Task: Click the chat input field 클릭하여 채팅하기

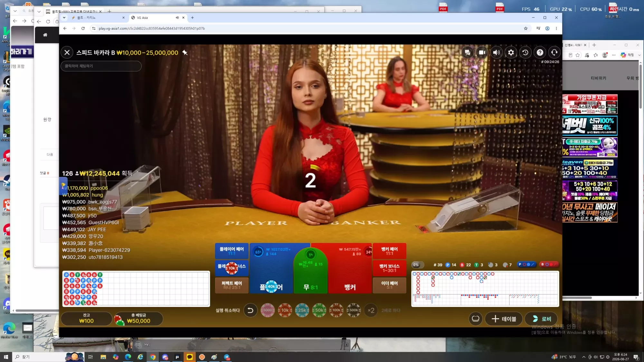Action: (x=101, y=66)
